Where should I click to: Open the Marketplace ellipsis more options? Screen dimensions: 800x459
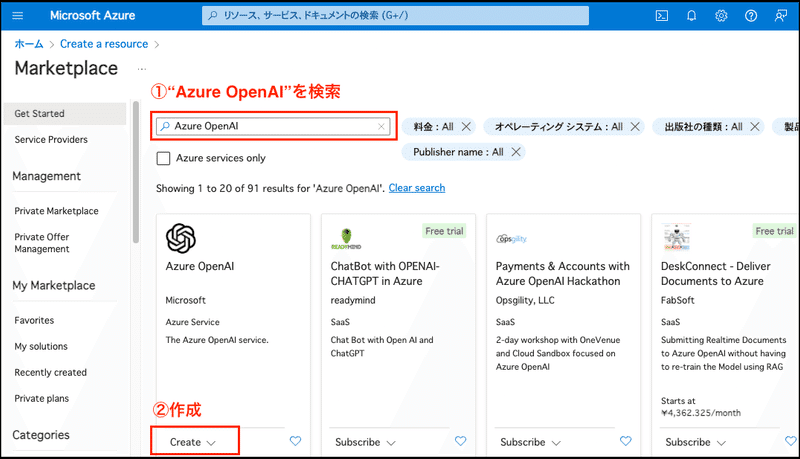click(x=142, y=69)
